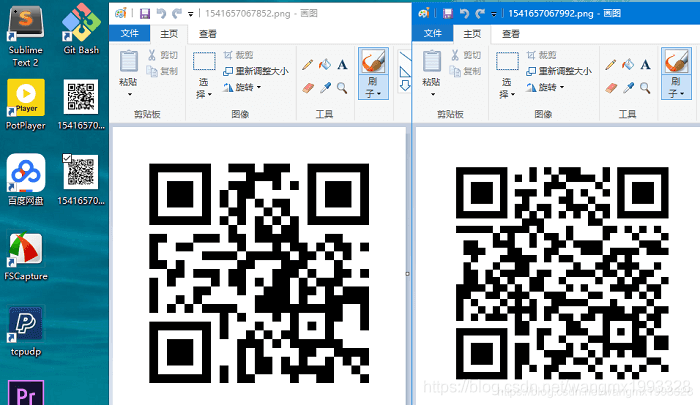The width and height of the screenshot is (700, 405).
Task: Open Sublime Text 2 desktop shortcut
Action: point(25,36)
